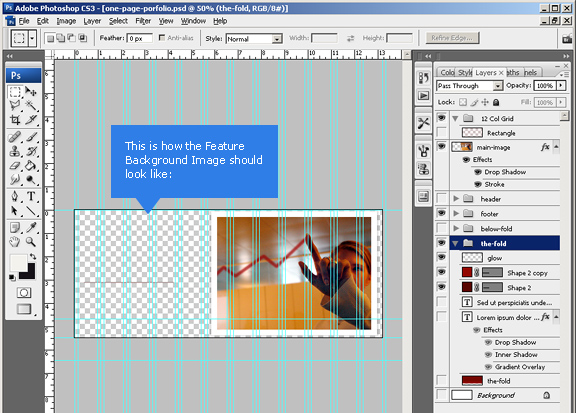Select the Crop tool
Viewport: 576px width, 413px height.
point(15,120)
